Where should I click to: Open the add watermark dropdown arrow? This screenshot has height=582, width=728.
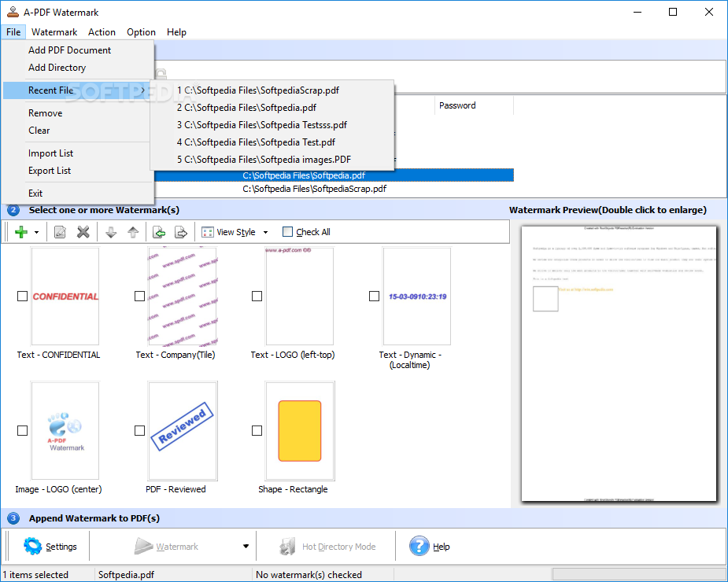pos(36,232)
